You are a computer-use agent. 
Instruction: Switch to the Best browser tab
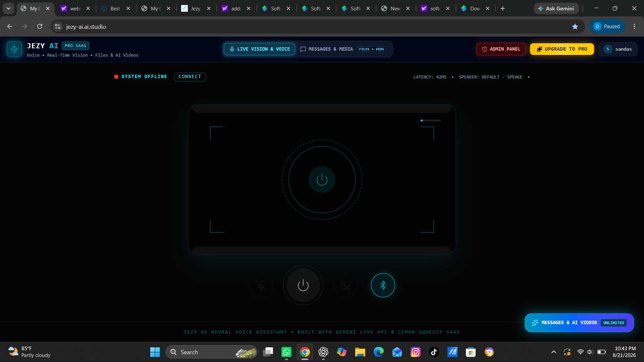point(116,9)
